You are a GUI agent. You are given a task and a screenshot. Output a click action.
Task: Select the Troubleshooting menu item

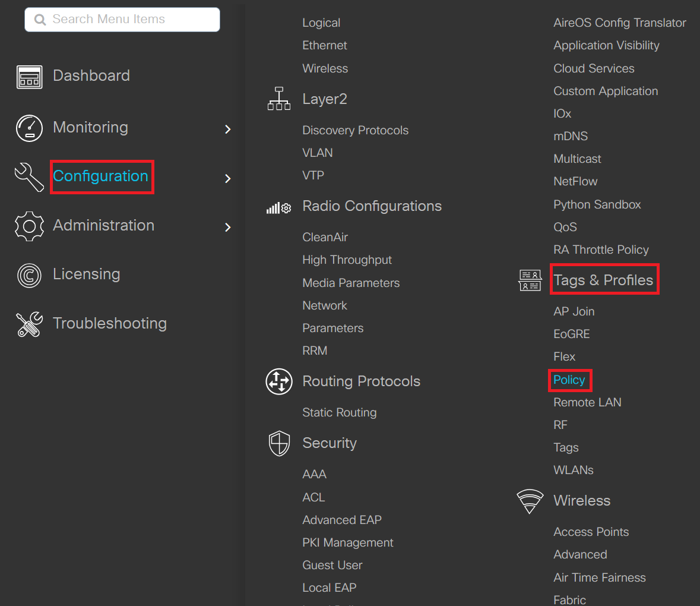[109, 323]
